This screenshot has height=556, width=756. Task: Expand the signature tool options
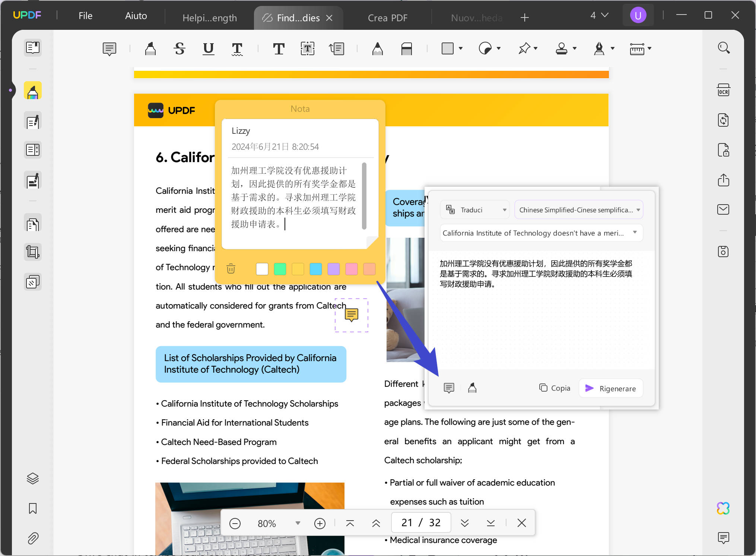tap(613, 48)
